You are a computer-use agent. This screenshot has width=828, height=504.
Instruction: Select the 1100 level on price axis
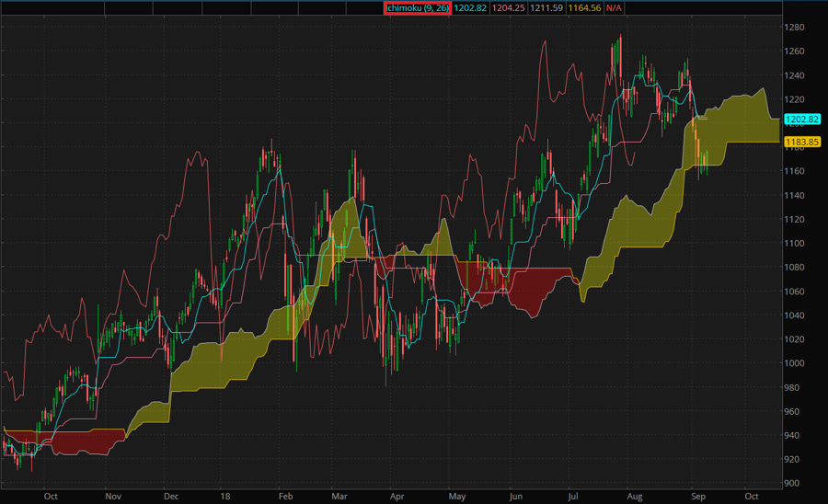coord(794,244)
